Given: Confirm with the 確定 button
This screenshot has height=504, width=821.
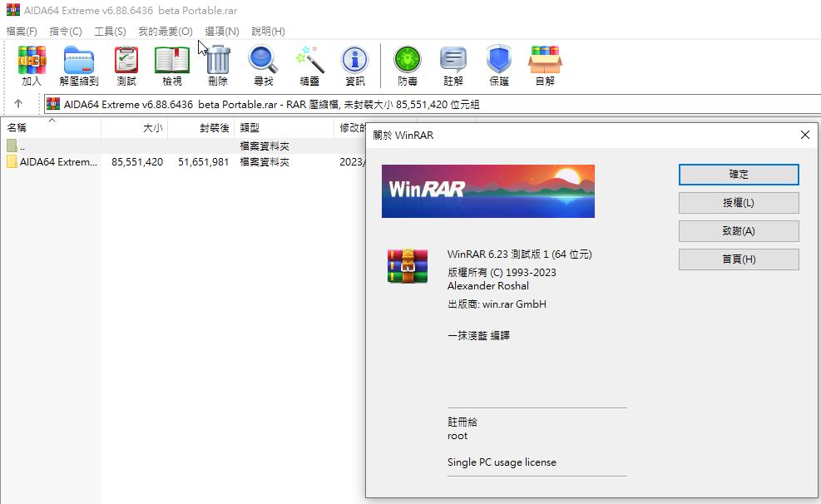Looking at the screenshot, I should point(739,175).
